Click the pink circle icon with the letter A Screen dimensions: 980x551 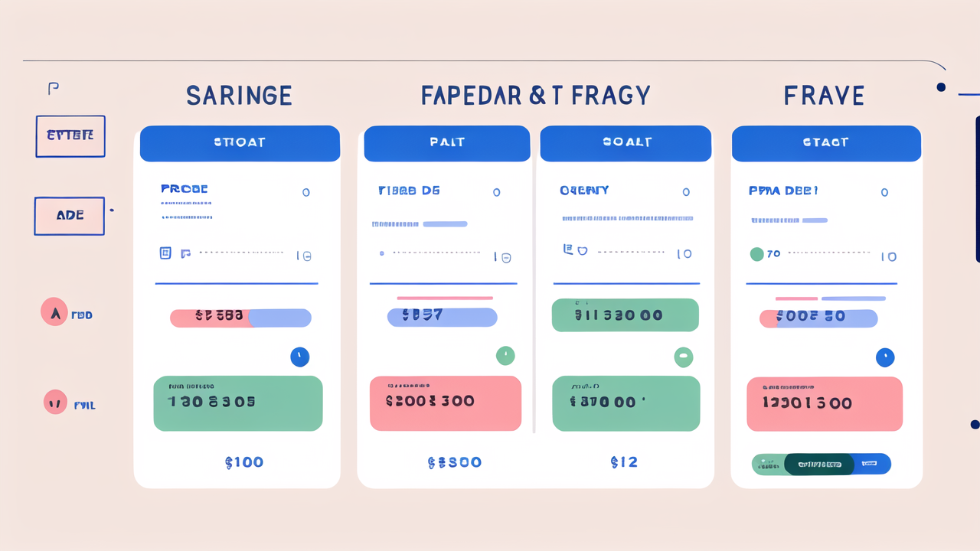tap(54, 311)
